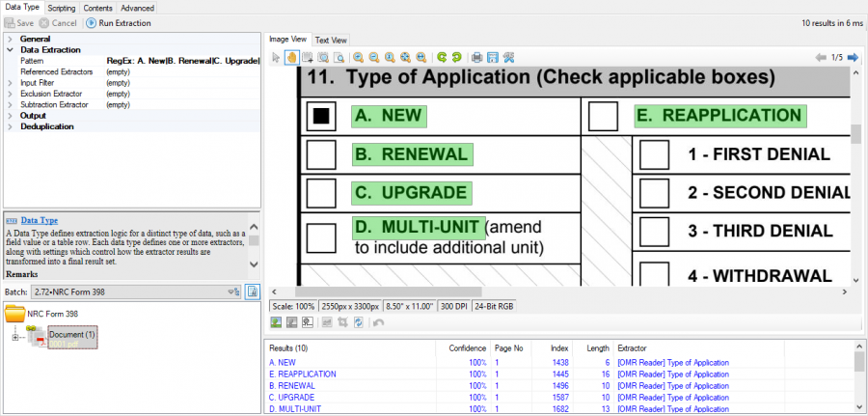
Task: Click the batch document viewer icon
Action: tap(252, 291)
